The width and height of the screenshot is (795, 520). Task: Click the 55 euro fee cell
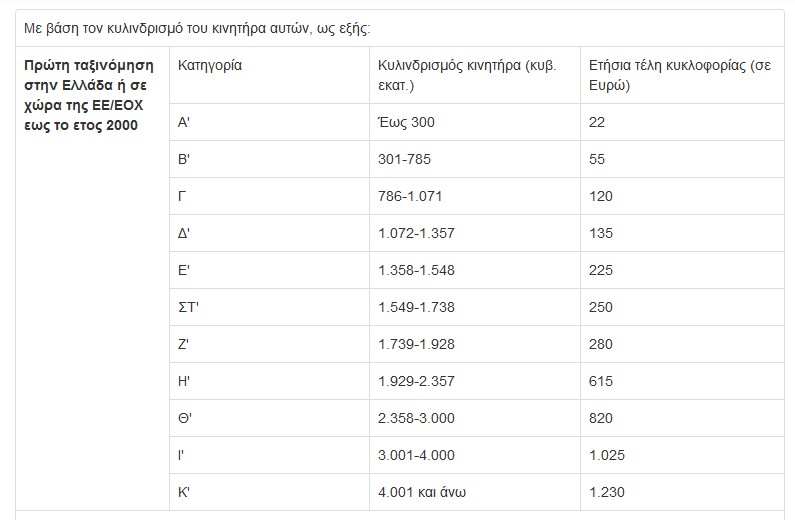598,159
